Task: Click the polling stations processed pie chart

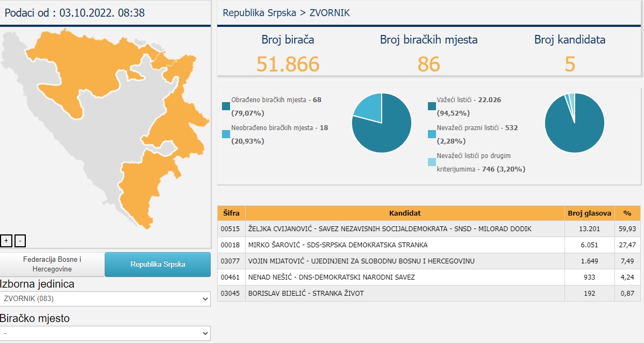Action: tap(382, 123)
